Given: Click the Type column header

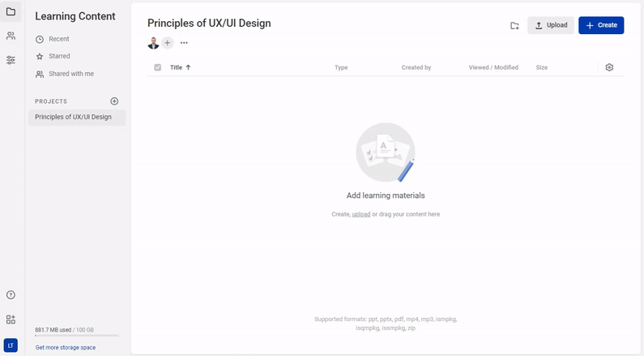Looking at the screenshot, I should click(341, 67).
